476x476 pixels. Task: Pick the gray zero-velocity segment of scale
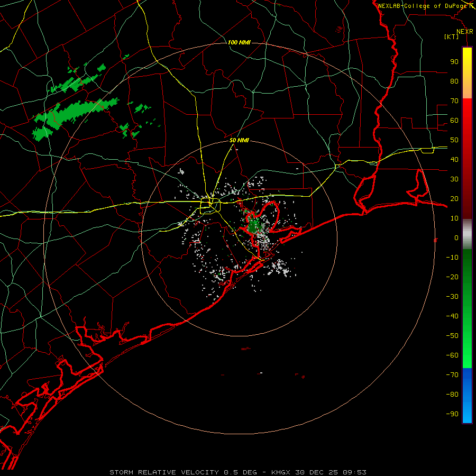tap(467, 234)
